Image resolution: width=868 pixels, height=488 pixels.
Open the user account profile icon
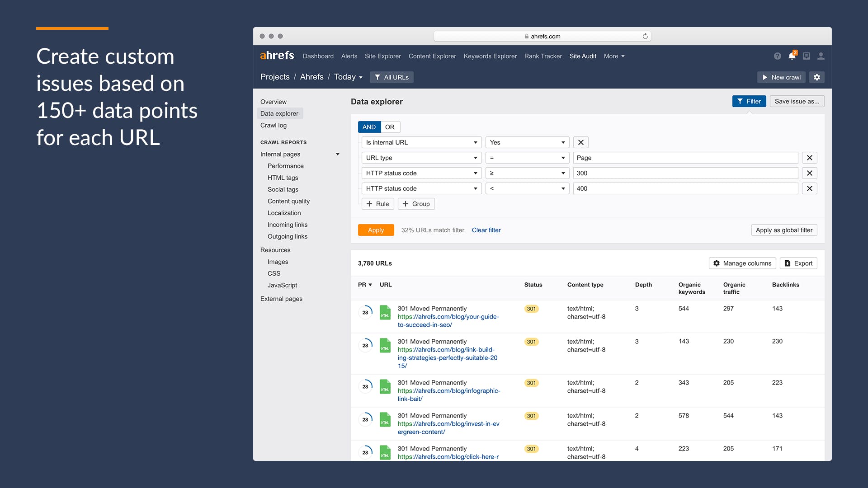(821, 56)
